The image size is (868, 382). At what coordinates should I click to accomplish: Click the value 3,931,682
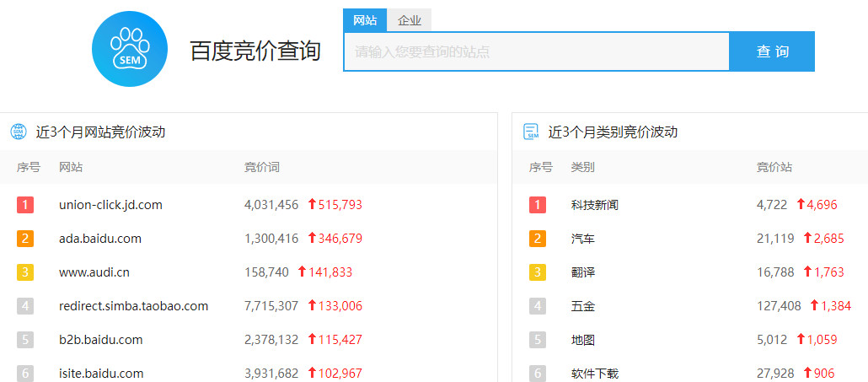271,374
